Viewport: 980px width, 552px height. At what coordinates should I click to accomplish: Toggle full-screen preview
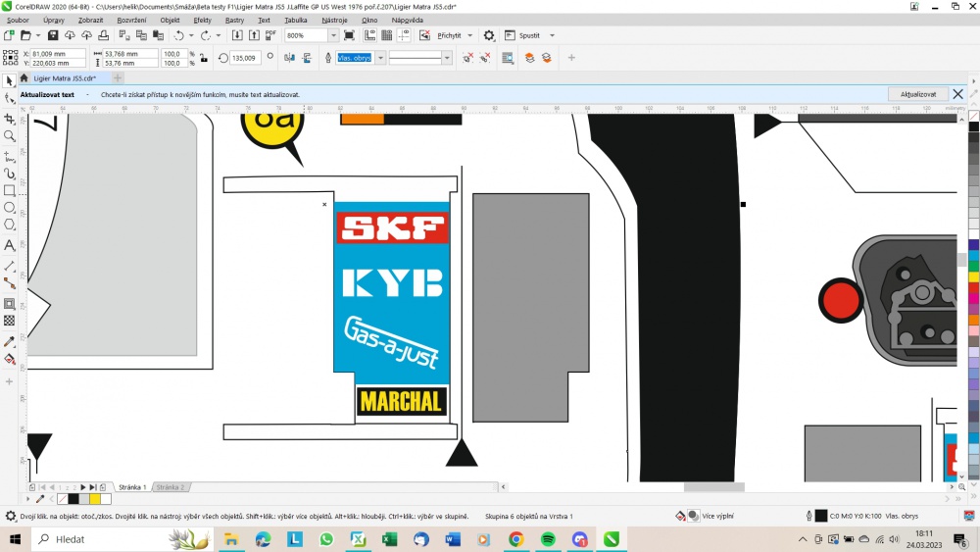coord(350,35)
